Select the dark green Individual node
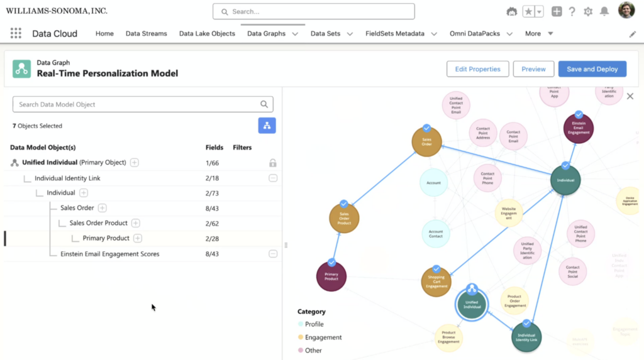 point(565,180)
